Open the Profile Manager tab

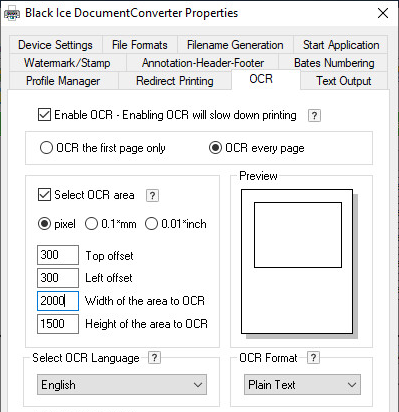(x=63, y=81)
